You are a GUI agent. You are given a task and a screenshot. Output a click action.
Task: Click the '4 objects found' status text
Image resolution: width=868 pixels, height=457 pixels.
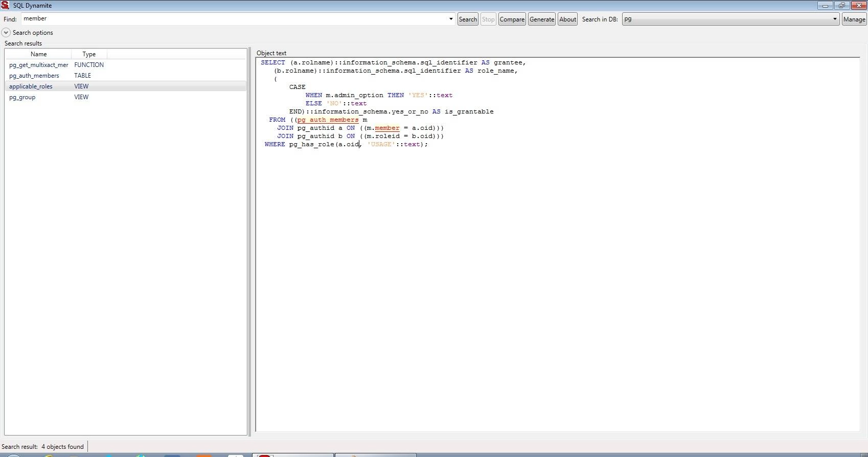[62, 447]
